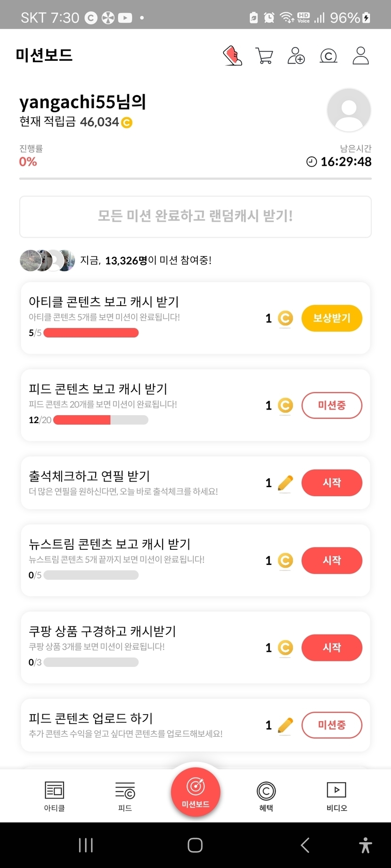
Task: Start the 뉴스트림 content mission
Action: tap(332, 561)
